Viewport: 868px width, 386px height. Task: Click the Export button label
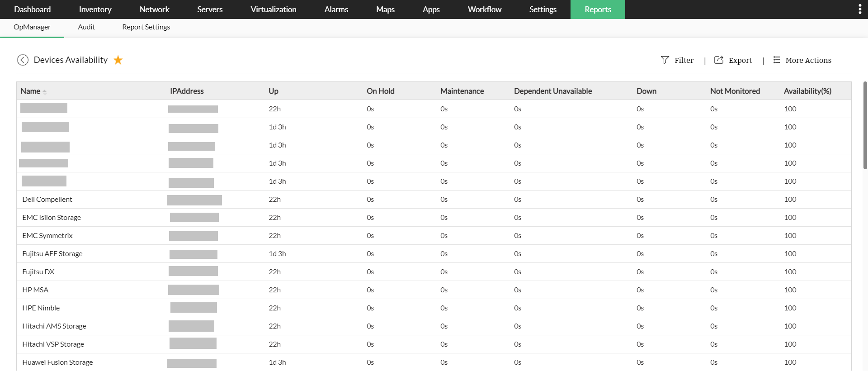point(740,61)
